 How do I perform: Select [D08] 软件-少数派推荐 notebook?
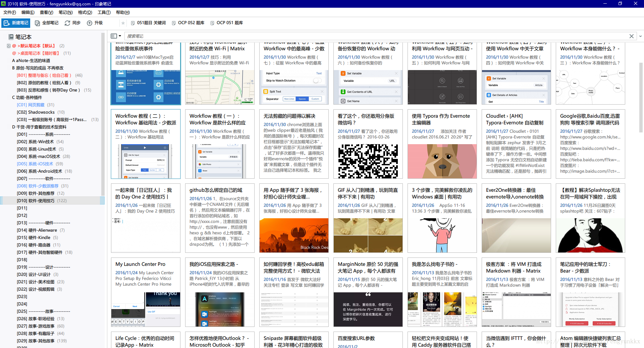pyautogui.click(x=43, y=186)
